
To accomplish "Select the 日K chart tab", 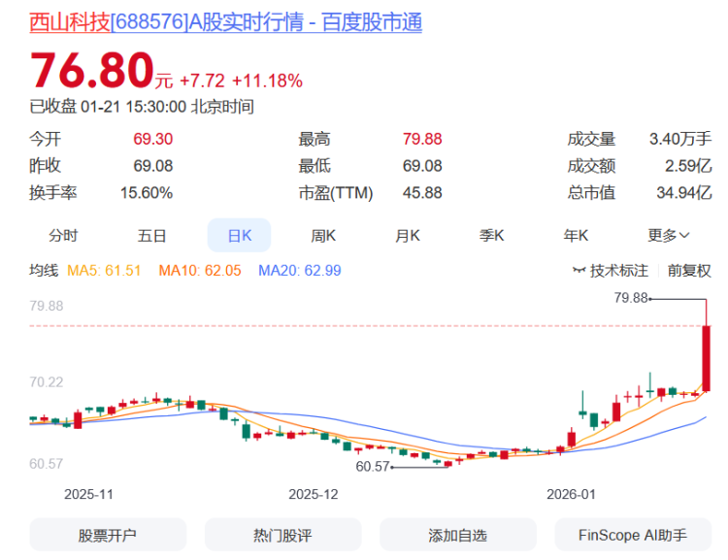I will coord(239,236).
